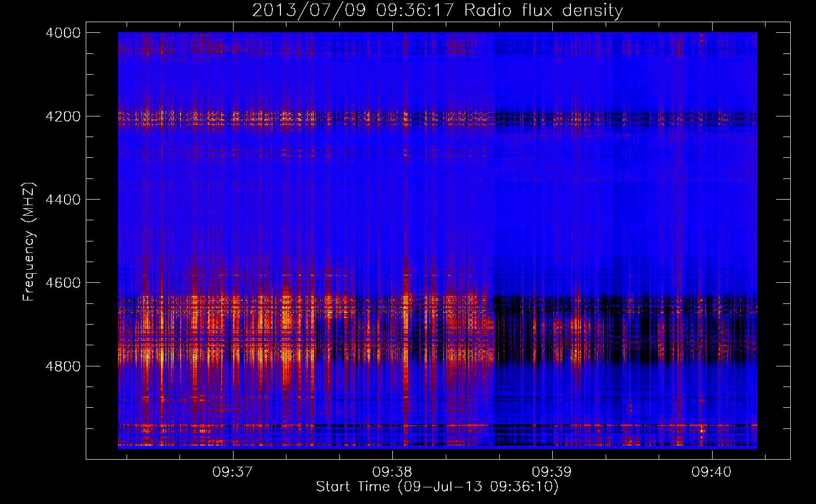Click the 4200 frequency tick label
Screen dimensions: 816x504
[x=63, y=116]
